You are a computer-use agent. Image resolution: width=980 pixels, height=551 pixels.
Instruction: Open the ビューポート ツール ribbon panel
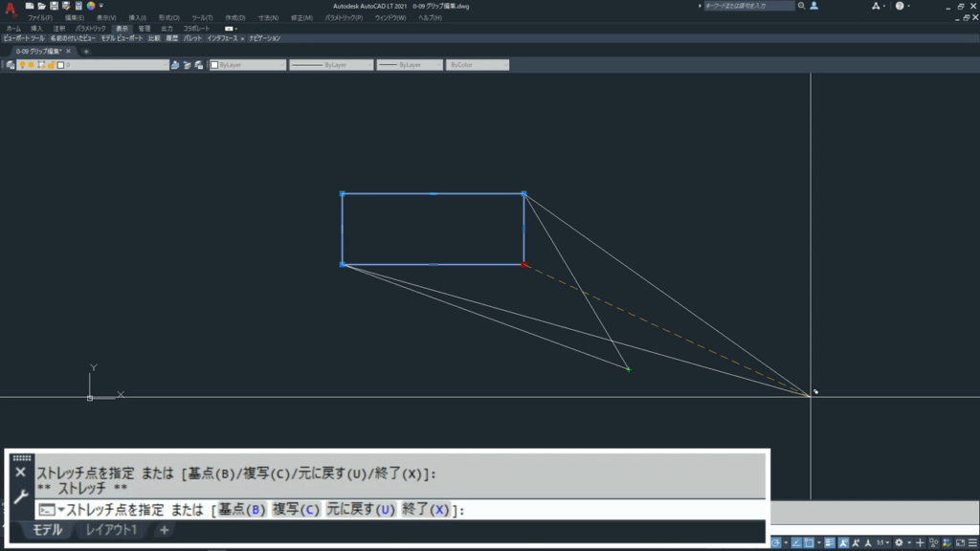click(24, 38)
